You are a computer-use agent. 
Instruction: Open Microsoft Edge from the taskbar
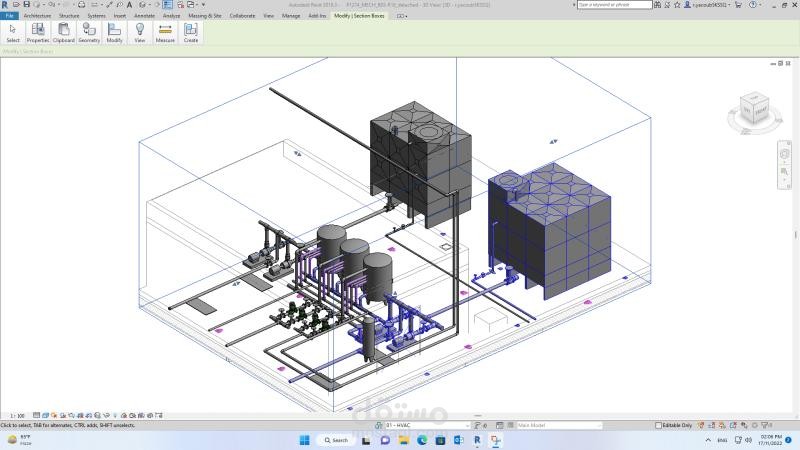[x=422, y=440]
